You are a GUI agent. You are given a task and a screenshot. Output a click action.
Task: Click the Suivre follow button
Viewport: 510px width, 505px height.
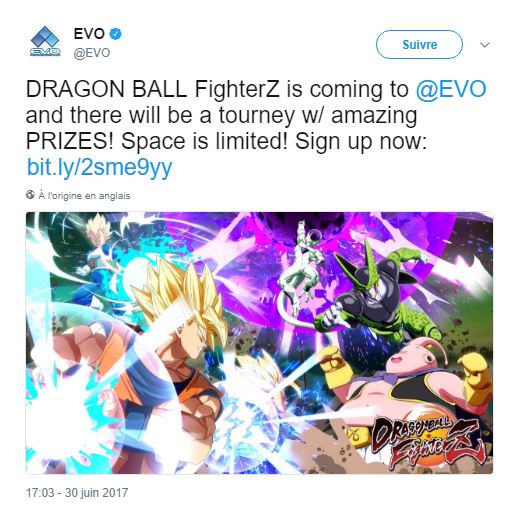[419, 44]
